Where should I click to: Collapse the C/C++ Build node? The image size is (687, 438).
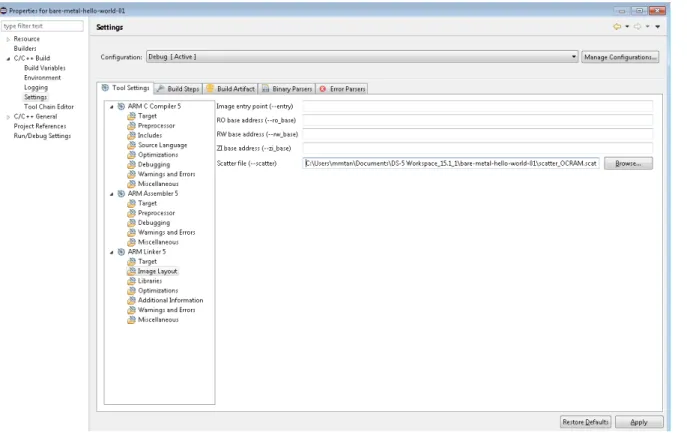pos(8,58)
